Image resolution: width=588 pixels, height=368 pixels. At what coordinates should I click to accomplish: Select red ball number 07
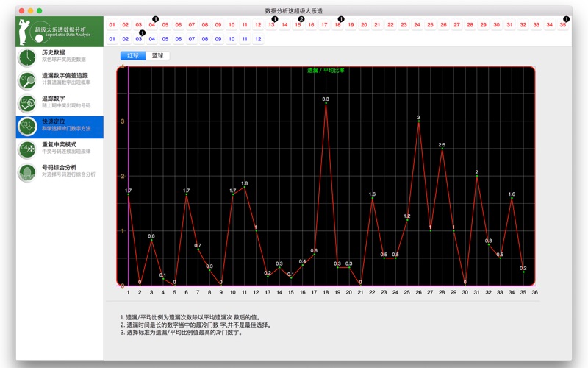click(x=192, y=25)
